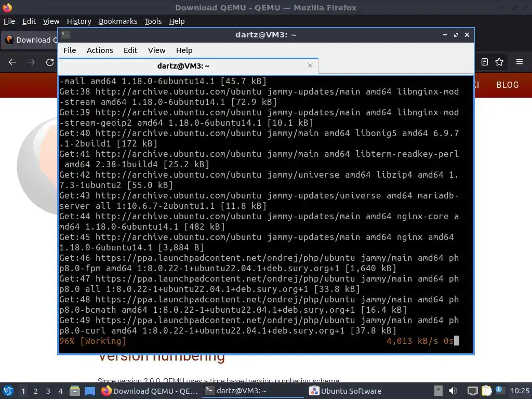Viewport: 532px width, 399px height.
Task: Switch to workspace 2 in the pager
Action: point(36,391)
